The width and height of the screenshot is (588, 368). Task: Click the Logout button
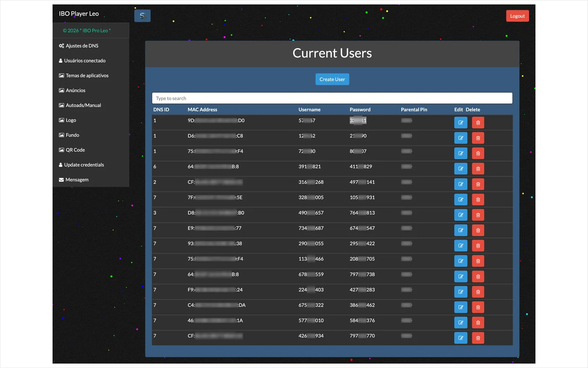point(517,16)
